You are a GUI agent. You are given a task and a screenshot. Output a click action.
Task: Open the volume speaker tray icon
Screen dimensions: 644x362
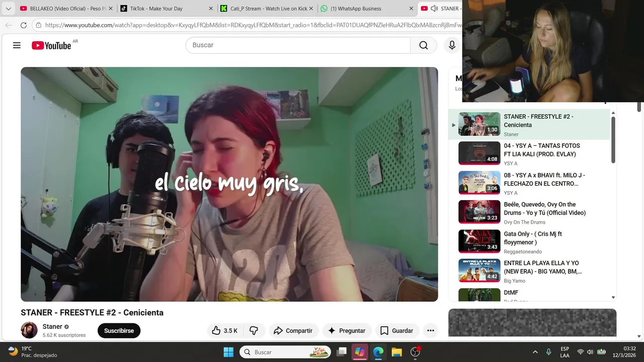pos(590,352)
